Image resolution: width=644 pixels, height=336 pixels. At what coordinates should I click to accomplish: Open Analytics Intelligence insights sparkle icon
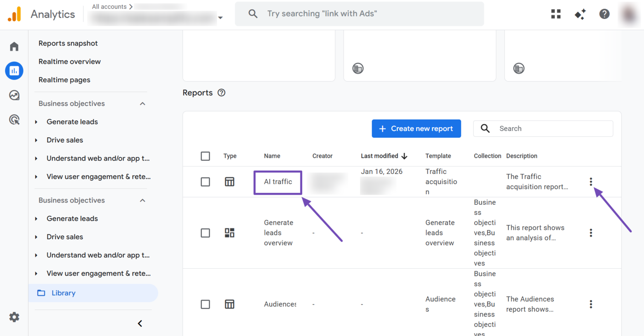(580, 14)
